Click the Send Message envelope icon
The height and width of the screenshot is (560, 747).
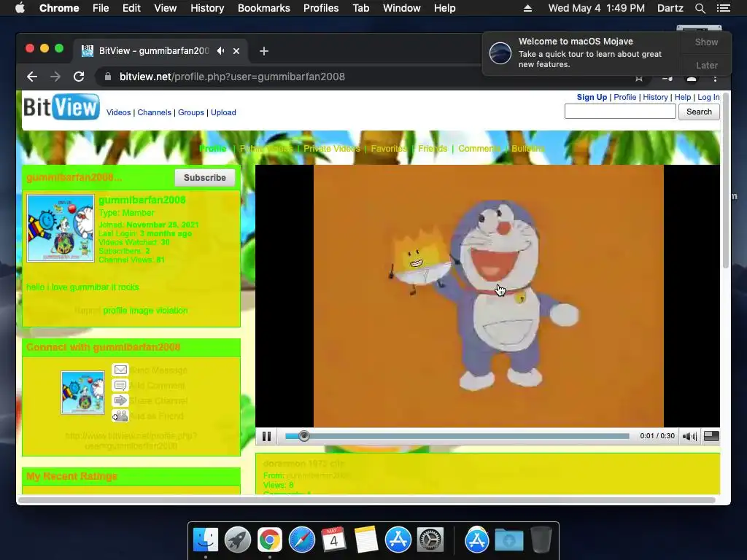(120, 370)
